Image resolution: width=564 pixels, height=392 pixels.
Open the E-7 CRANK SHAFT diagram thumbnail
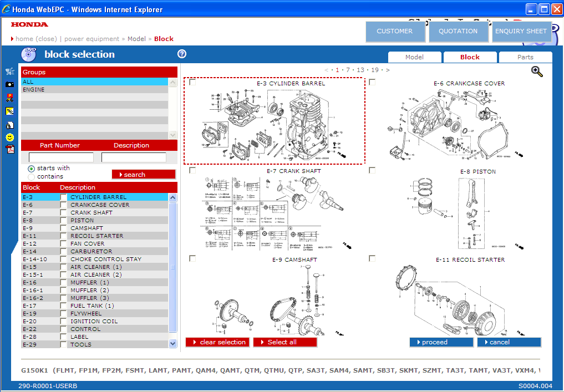tap(275, 212)
